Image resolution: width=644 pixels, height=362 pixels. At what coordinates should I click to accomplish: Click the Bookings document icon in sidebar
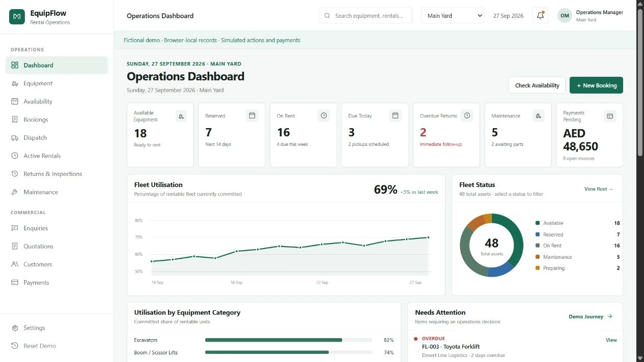(15, 119)
